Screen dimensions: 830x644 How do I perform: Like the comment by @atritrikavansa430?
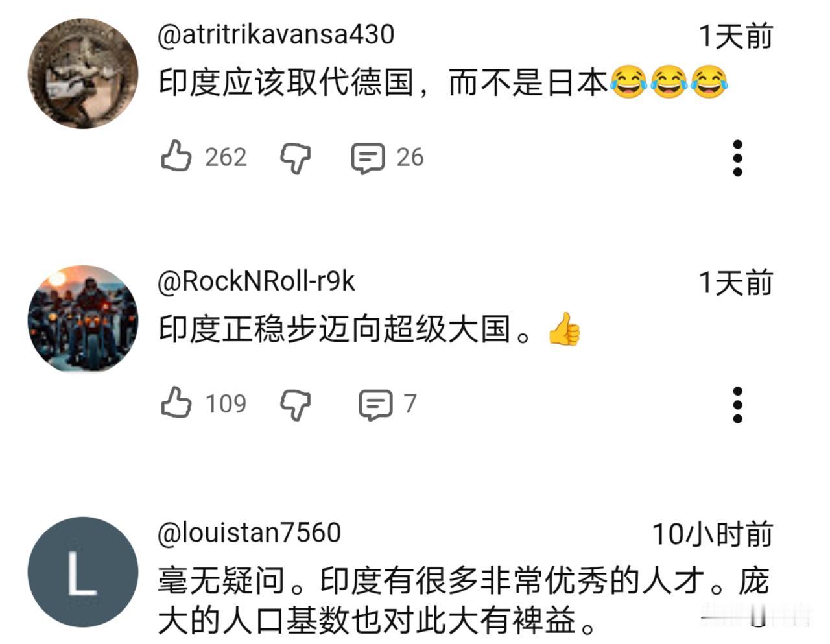[176, 157]
